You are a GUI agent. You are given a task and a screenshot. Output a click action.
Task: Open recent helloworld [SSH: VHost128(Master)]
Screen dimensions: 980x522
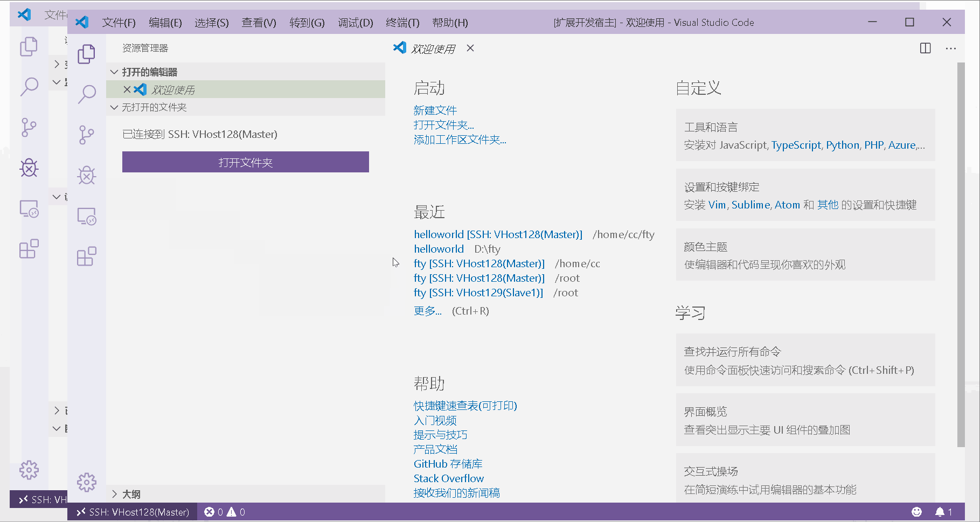pyautogui.click(x=498, y=234)
